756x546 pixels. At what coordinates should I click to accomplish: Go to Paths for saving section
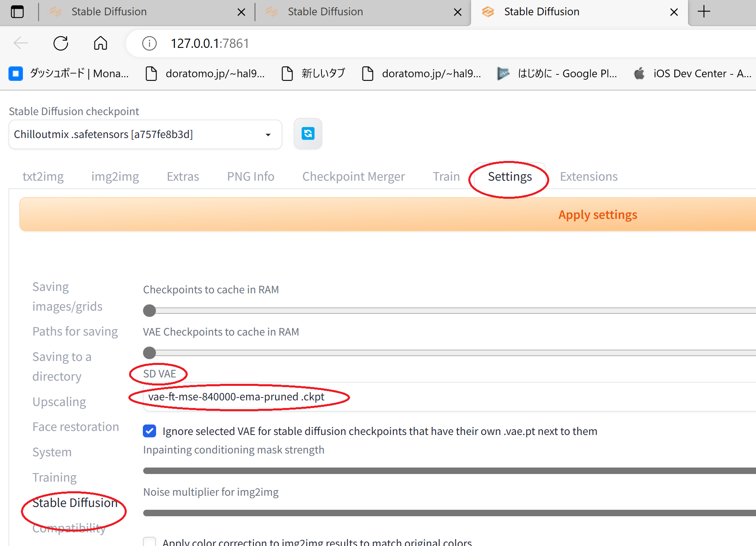click(x=75, y=331)
